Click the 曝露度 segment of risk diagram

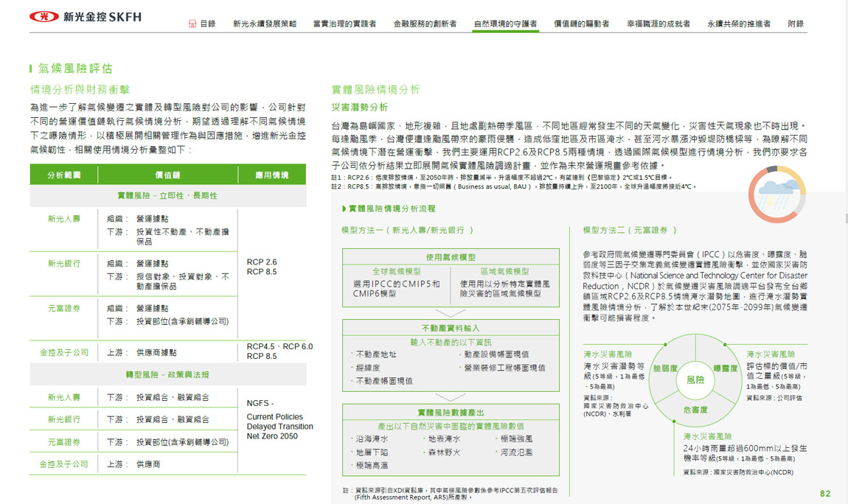tap(725, 368)
